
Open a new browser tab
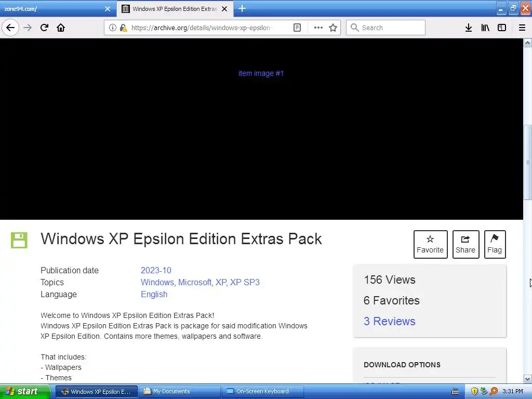242,8
